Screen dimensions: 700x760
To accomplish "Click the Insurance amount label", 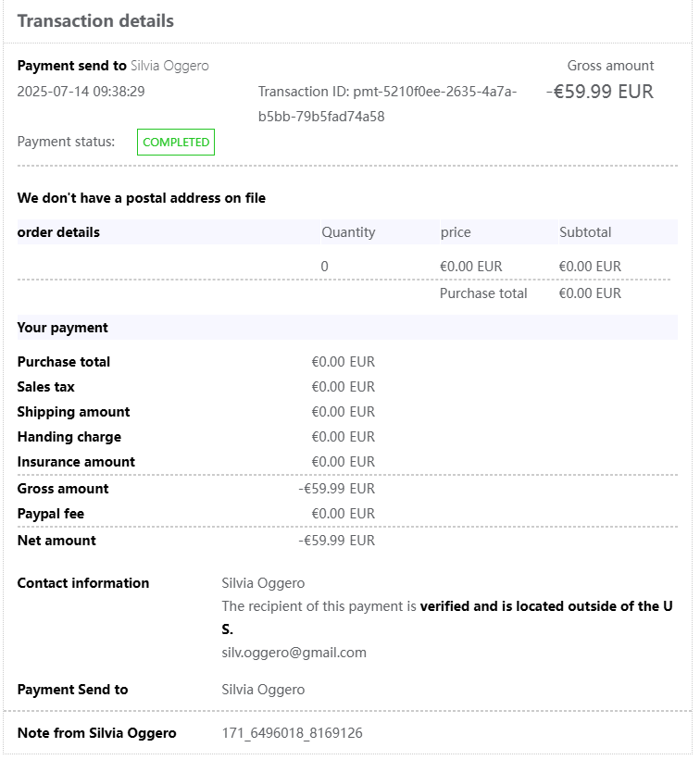I will pyautogui.click(x=76, y=462).
